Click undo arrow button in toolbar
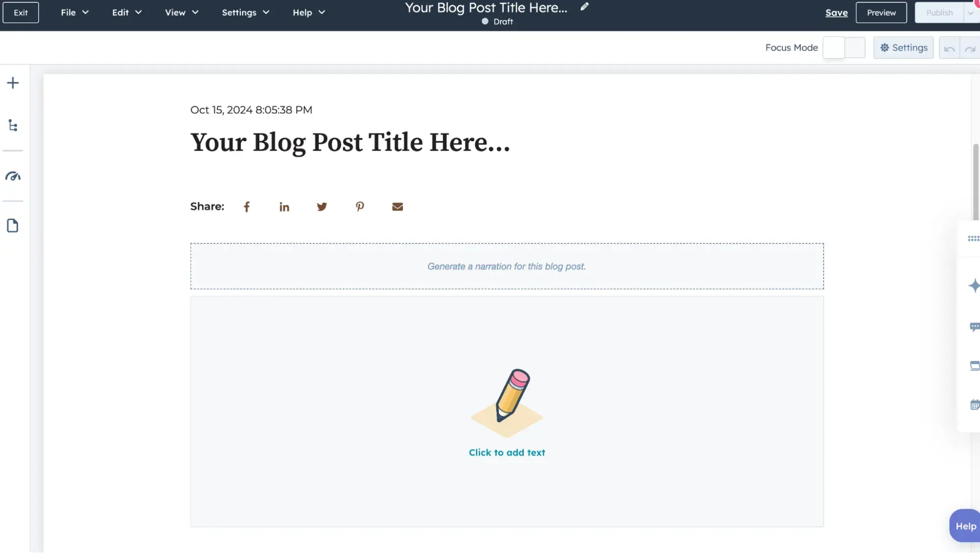 point(949,47)
